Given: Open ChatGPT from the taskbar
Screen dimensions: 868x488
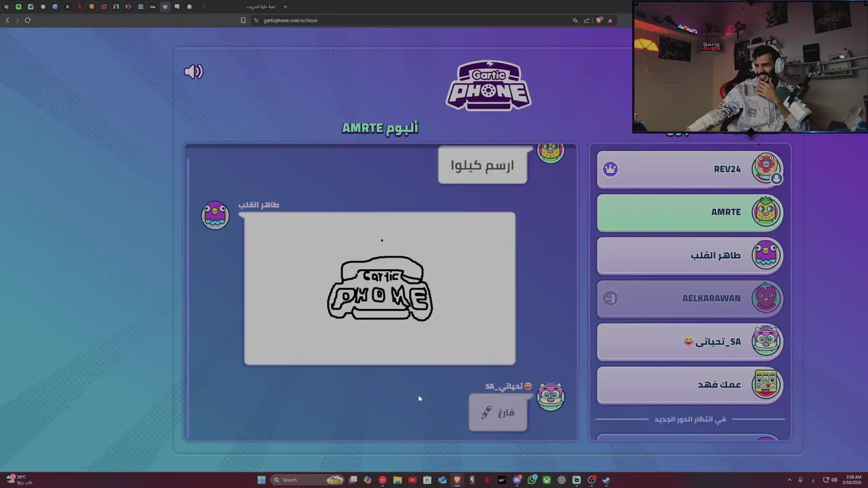Looking at the screenshot, I should (x=561, y=480).
